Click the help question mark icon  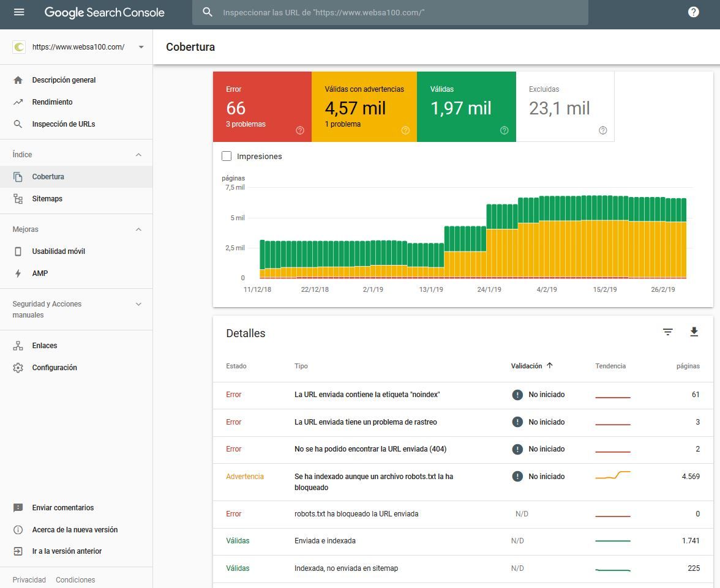[693, 12]
